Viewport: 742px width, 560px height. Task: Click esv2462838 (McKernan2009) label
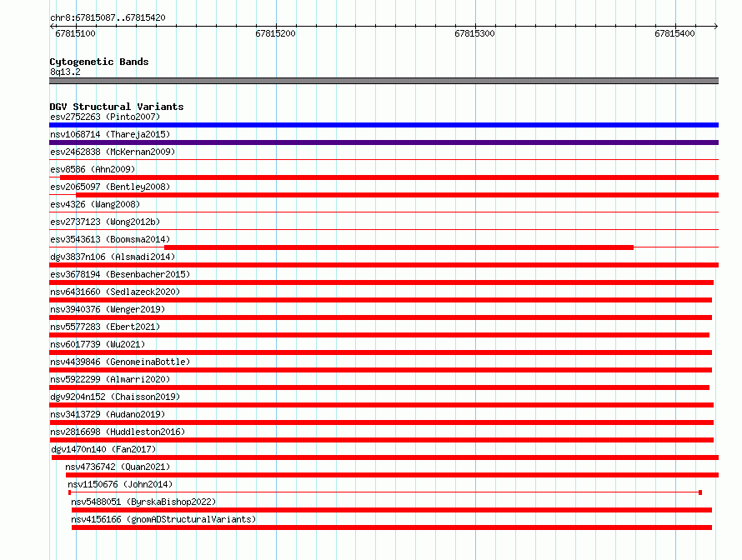pos(113,152)
